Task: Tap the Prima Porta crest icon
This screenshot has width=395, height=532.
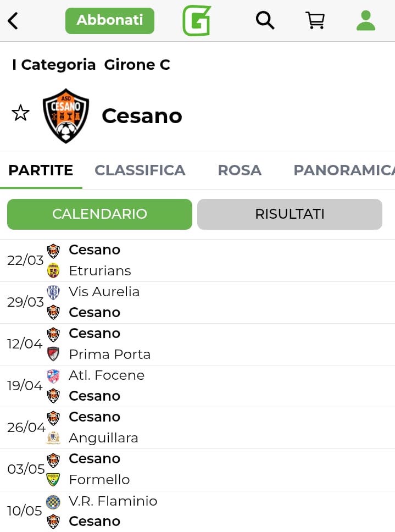Action: click(x=53, y=354)
